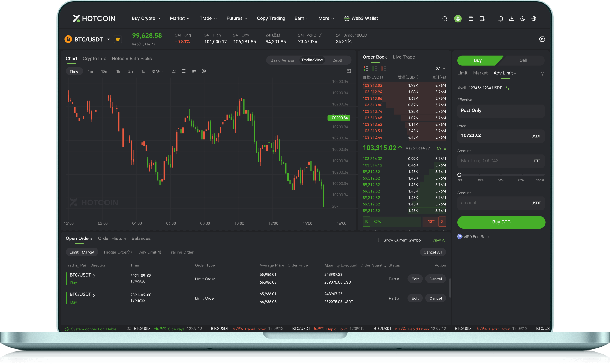Expand chart to fullscreen icon
This screenshot has height=364, width=612.
(349, 71)
